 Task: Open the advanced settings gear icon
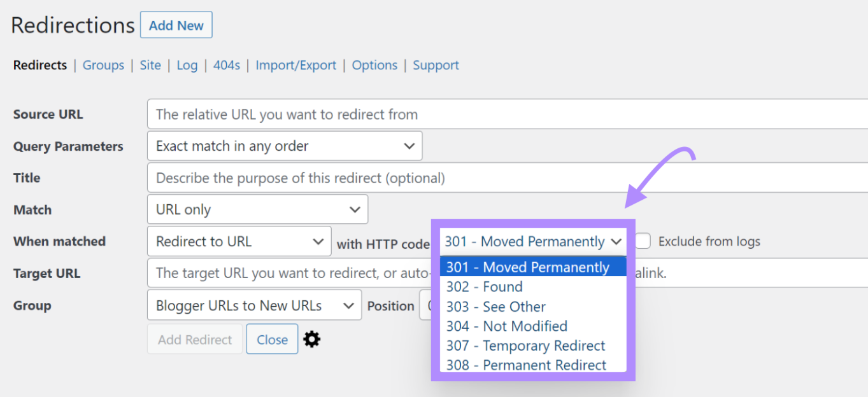pyautogui.click(x=311, y=338)
